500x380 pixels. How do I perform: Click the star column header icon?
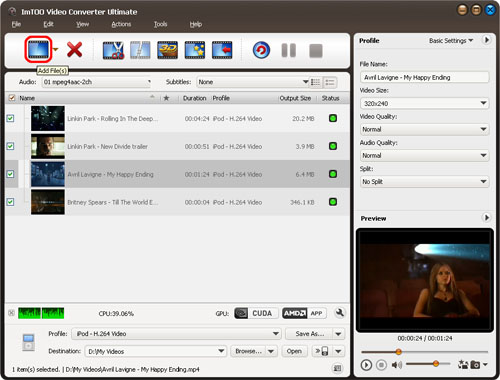pyautogui.click(x=166, y=98)
